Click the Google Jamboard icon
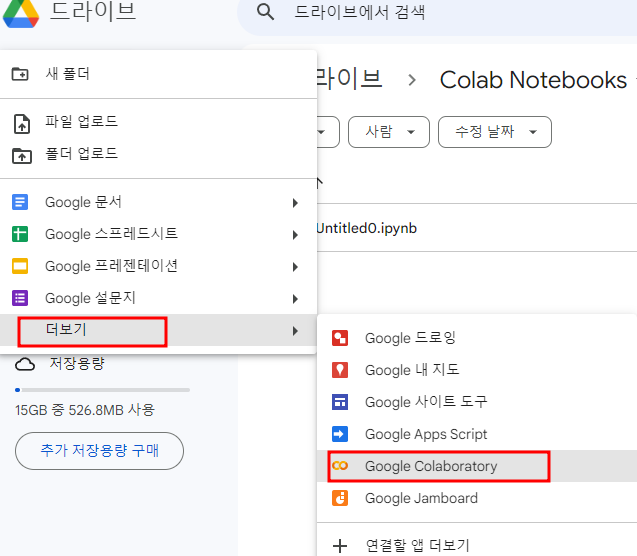Viewport: 637px width, 556px height. [340, 498]
